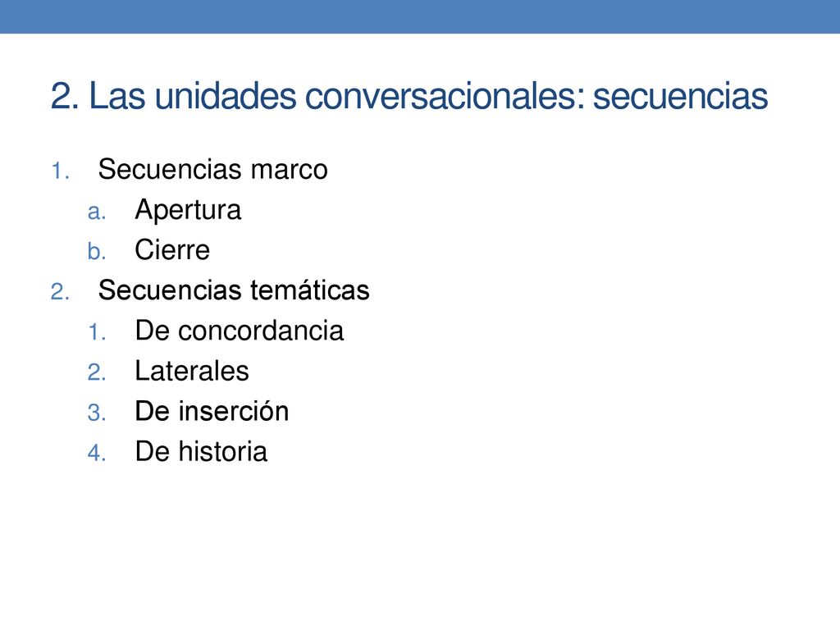The height and width of the screenshot is (630, 840).
Task: Select the 'Cierre' sub-item text
Action: [x=172, y=250]
